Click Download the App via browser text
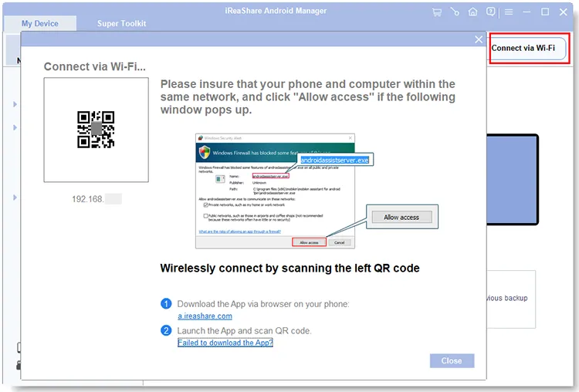 pyautogui.click(x=263, y=304)
